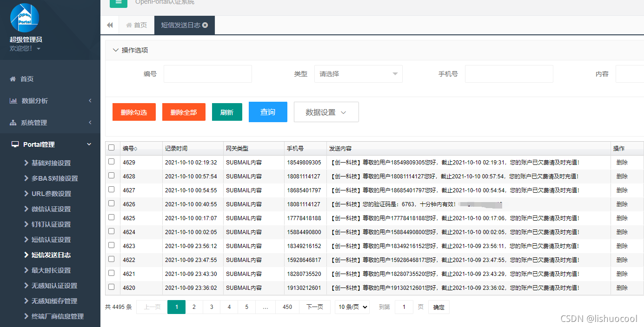Check the checkbox for row 4624
Image resolution: width=644 pixels, height=327 pixels.
[x=111, y=231]
